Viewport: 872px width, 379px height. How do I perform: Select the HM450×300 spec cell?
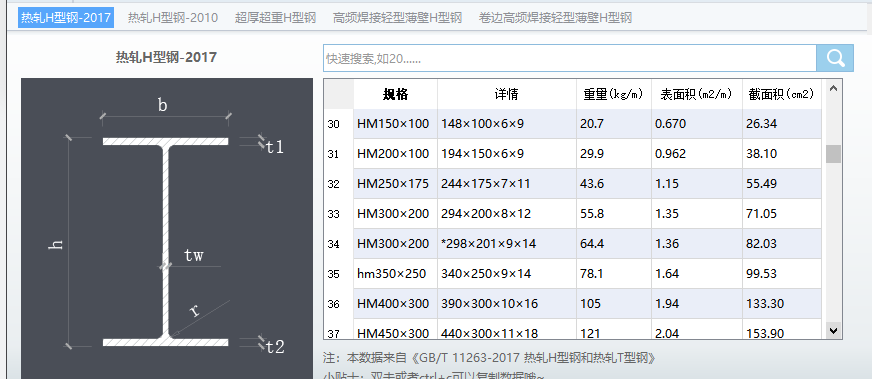pyautogui.click(x=395, y=329)
